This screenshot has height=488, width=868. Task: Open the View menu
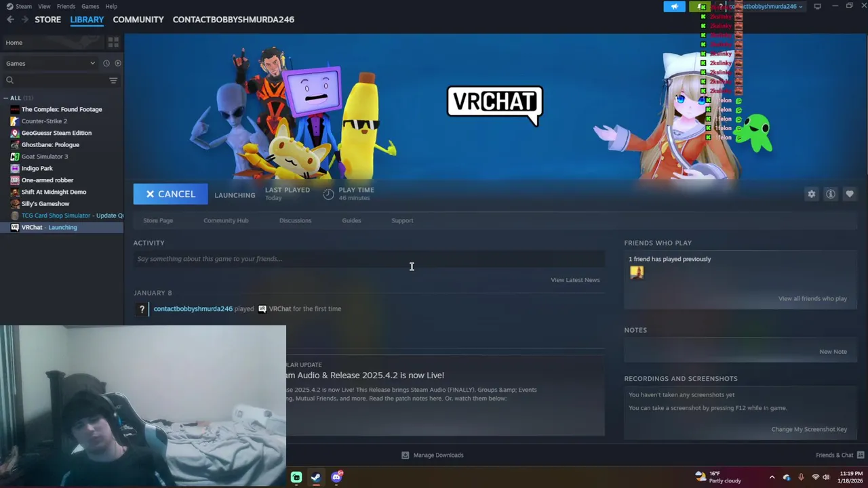(44, 6)
